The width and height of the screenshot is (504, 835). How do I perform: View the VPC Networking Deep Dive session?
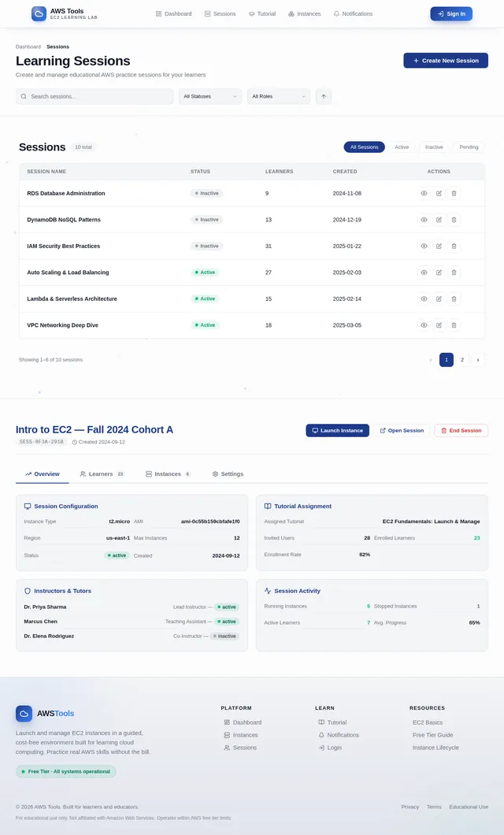(x=424, y=325)
